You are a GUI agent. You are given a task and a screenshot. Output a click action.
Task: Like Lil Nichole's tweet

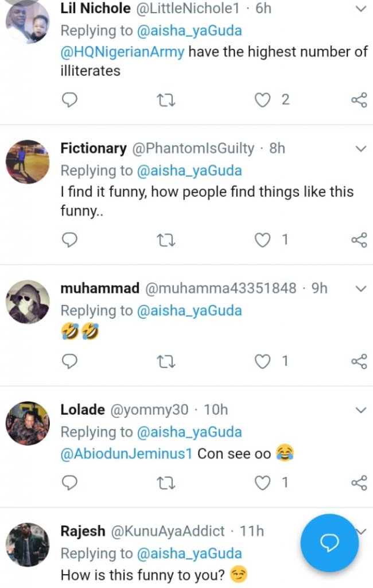(x=263, y=100)
